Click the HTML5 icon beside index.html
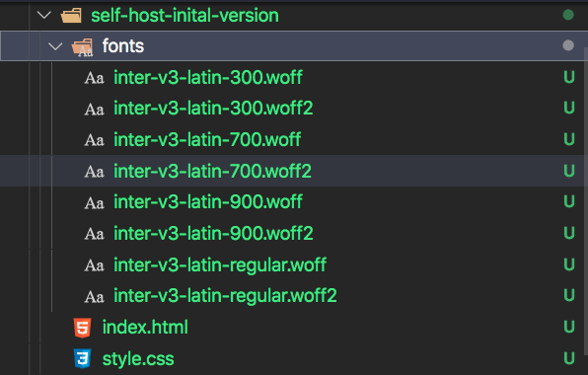 tap(83, 328)
